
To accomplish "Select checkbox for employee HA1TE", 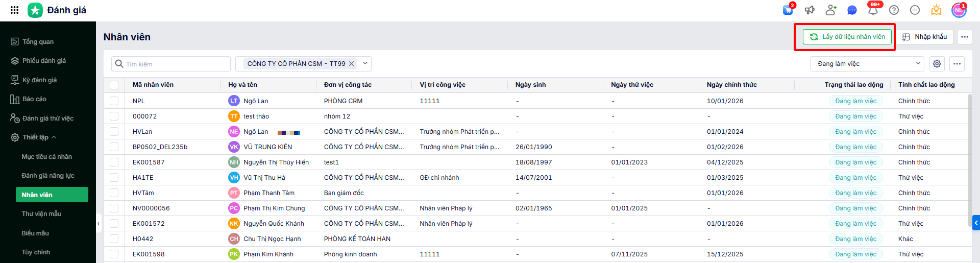I will (x=114, y=178).
